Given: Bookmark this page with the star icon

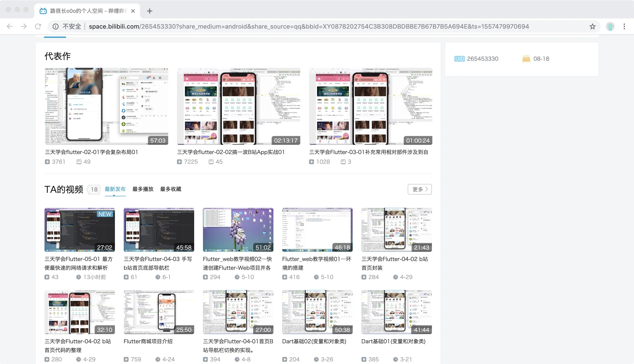Looking at the screenshot, I should [x=592, y=26].
